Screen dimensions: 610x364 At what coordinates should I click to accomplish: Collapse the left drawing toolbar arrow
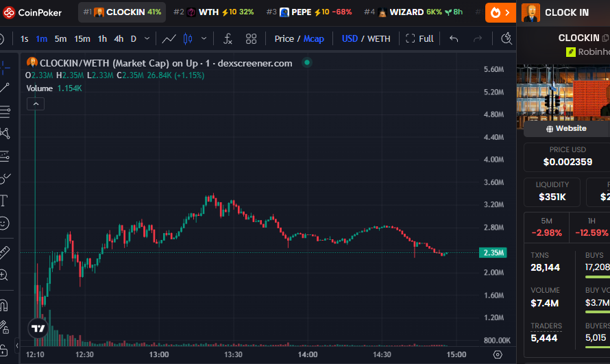[x=16, y=345]
